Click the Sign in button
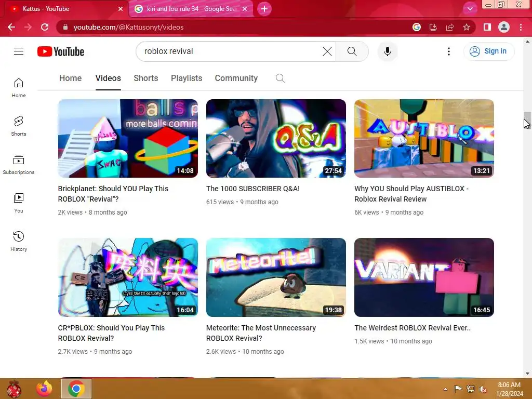This screenshot has height=399, width=532. coord(489,51)
